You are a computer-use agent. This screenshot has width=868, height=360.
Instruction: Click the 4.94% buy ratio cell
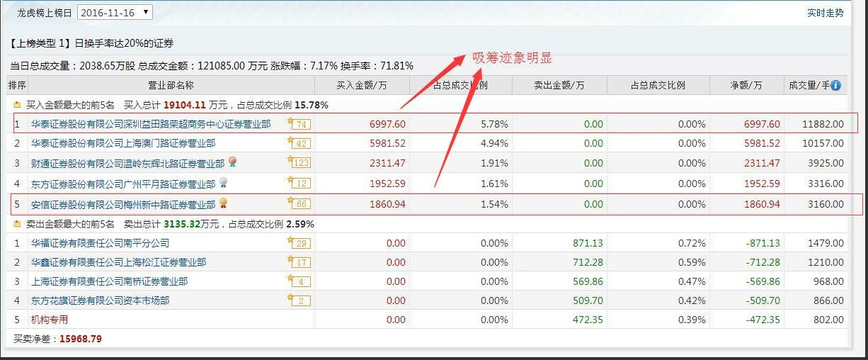[494, 143]
